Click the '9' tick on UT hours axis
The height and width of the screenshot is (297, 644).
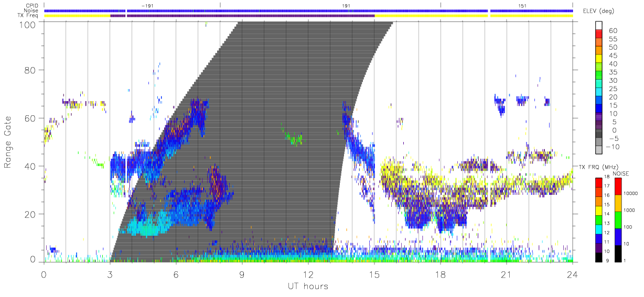[x=242, y=273]
